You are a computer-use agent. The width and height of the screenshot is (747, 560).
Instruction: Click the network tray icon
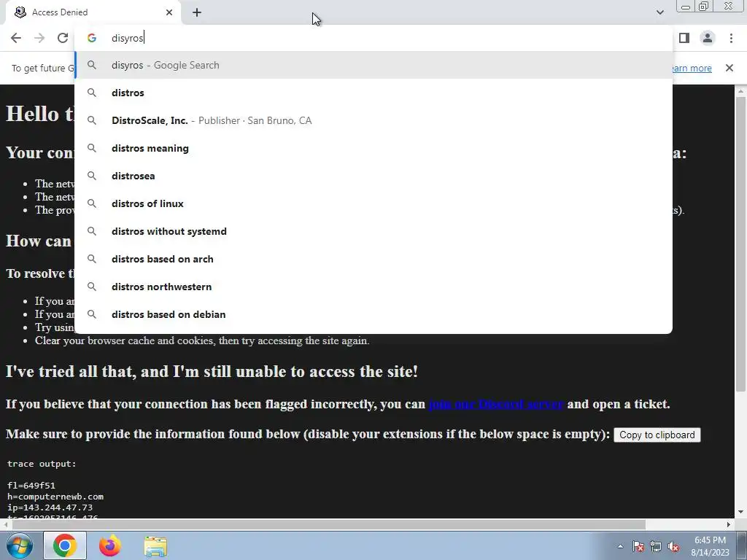656,546
